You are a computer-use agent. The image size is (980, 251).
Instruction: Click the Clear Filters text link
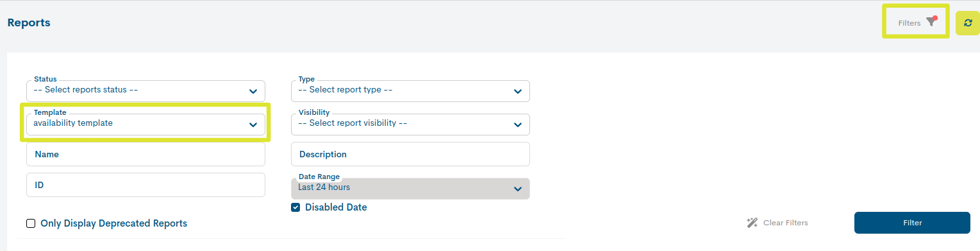(x=786, y=223)
